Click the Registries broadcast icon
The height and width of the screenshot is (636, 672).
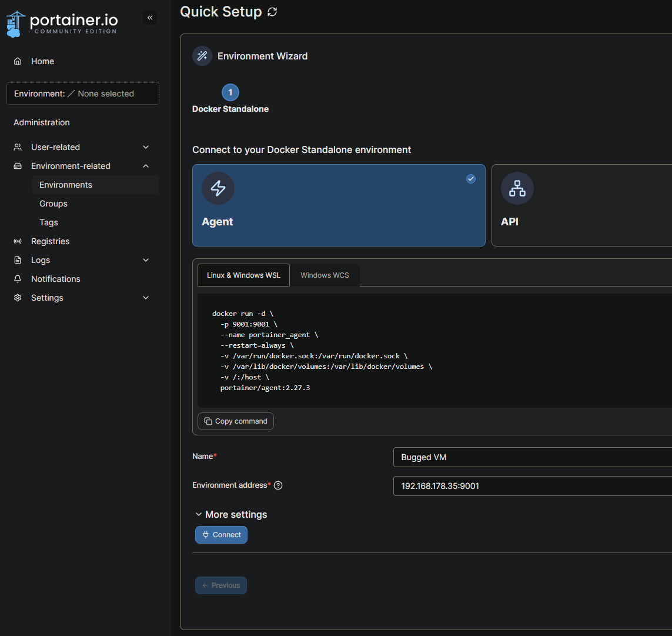tap(18, 241)
